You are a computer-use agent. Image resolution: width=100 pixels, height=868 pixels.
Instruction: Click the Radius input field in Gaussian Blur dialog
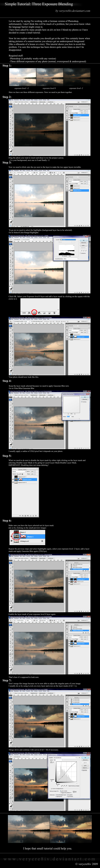point(69,417)
